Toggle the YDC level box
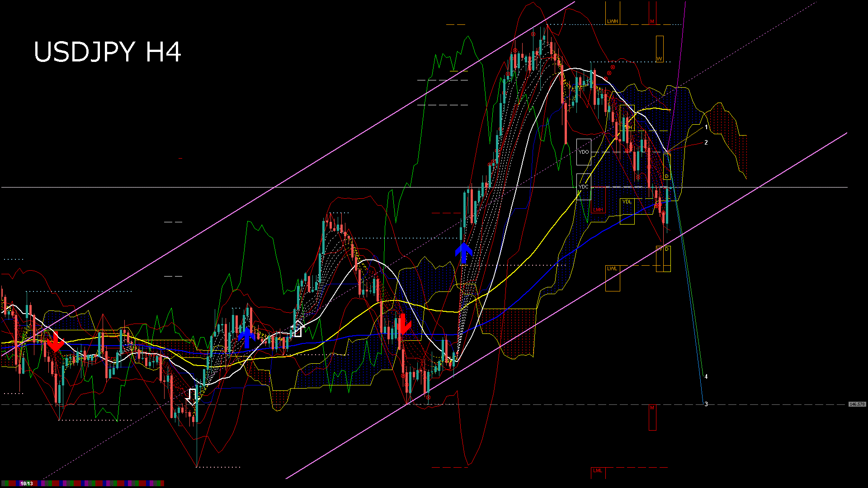 click(585, 188)
